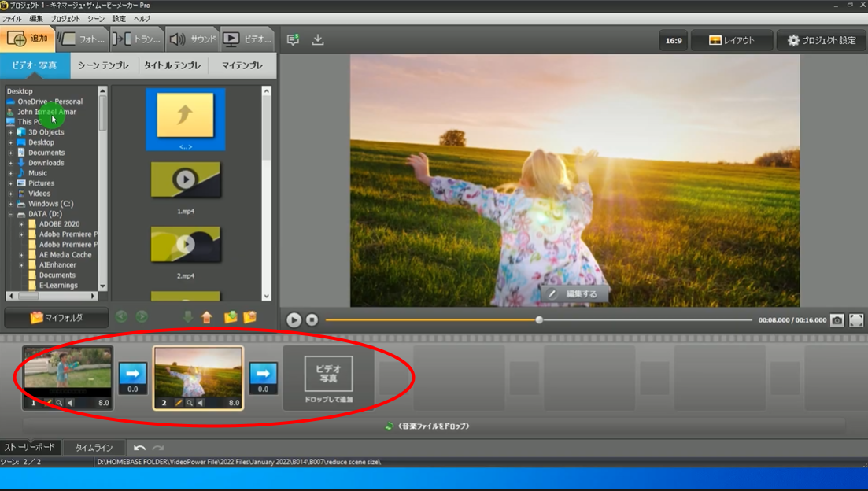Expand the ADOBE 2020 folder node
The height and width of the screenshot is (491, 868).
point(22,224)
